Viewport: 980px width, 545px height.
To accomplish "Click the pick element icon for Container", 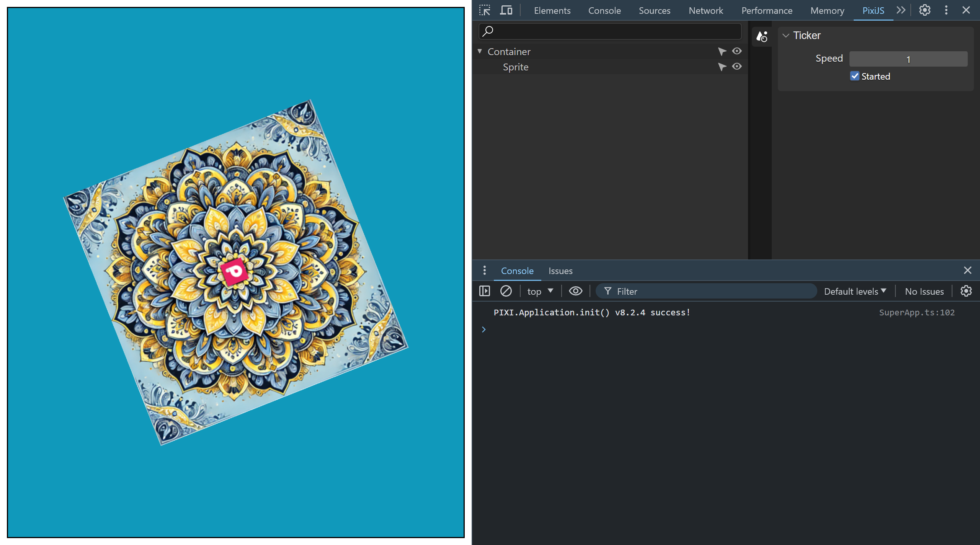I will (x=722, y=52).
